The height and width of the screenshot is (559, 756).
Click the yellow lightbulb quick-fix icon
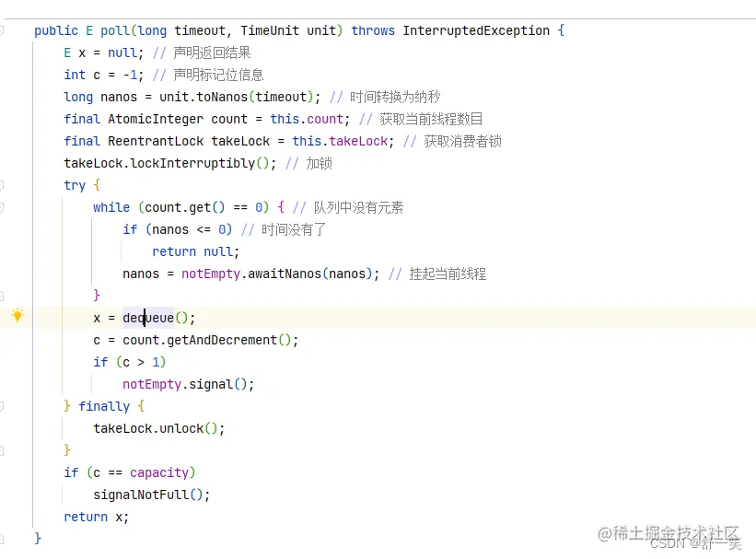[17, 316]
